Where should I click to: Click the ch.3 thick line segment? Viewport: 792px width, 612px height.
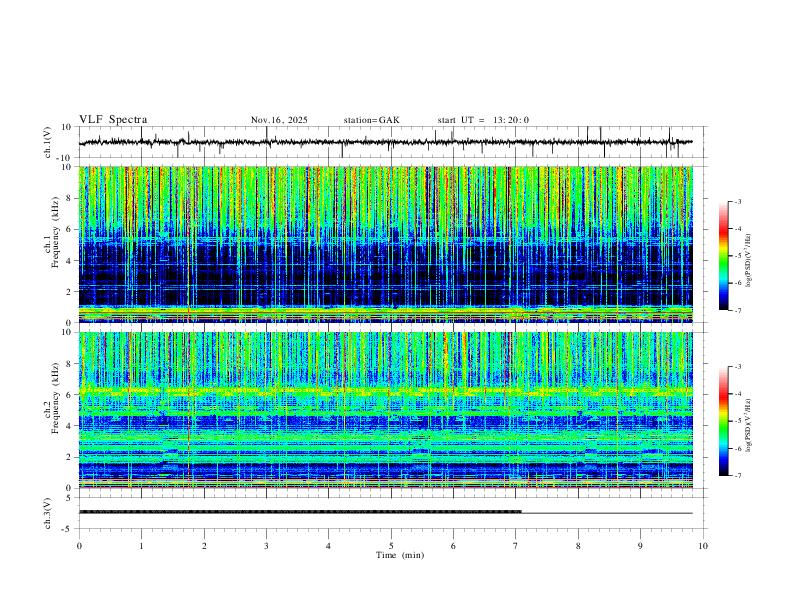[300, 512]
